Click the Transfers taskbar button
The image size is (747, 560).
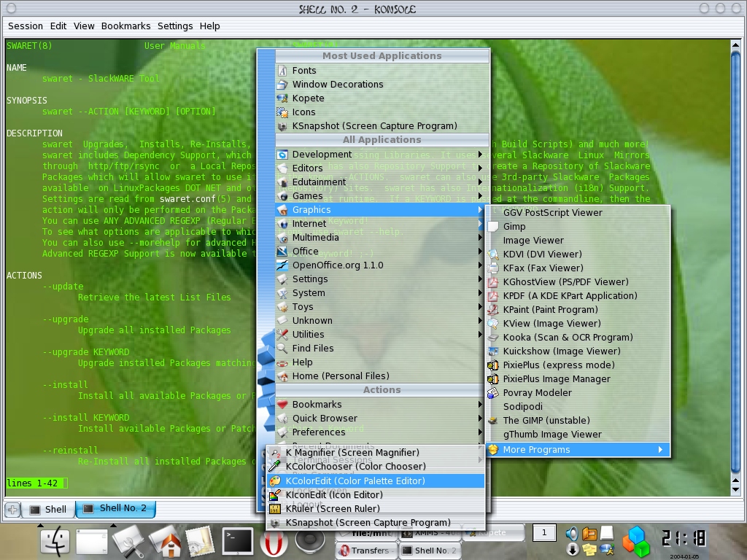[x=367, y=551]
